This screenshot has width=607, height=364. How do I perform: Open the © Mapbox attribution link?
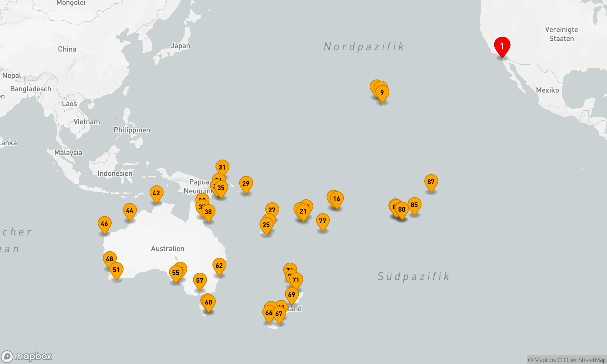click(x=542, y=360)
